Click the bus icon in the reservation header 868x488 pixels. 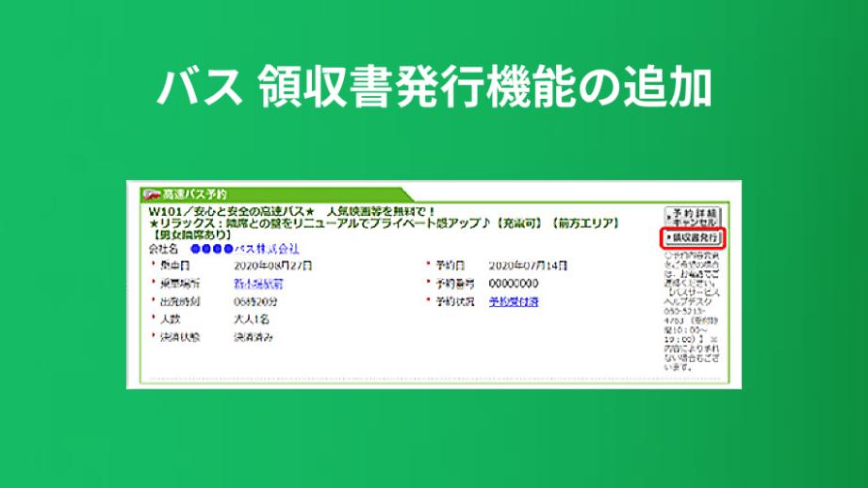[148, 193]
